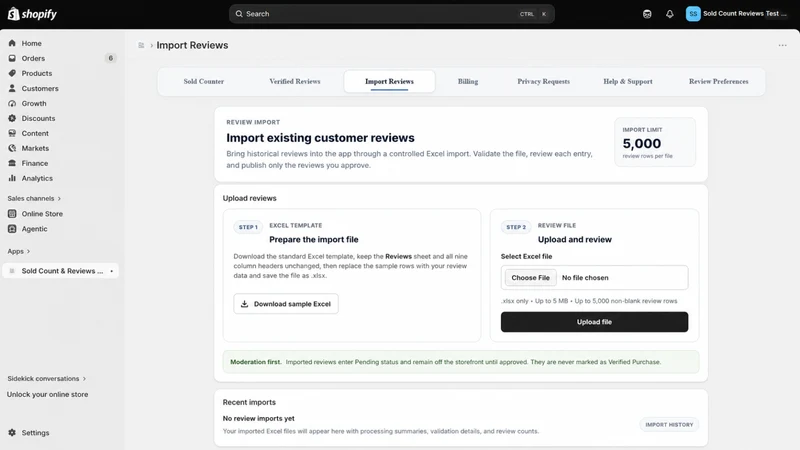
Task: Open the Privacy Requests tab
Action: (x=543, y=81)
